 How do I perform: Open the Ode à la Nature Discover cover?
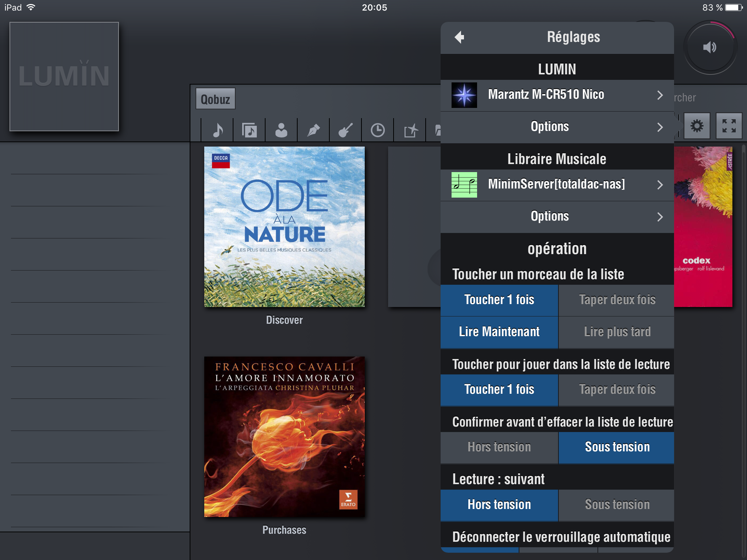point(284,227)
